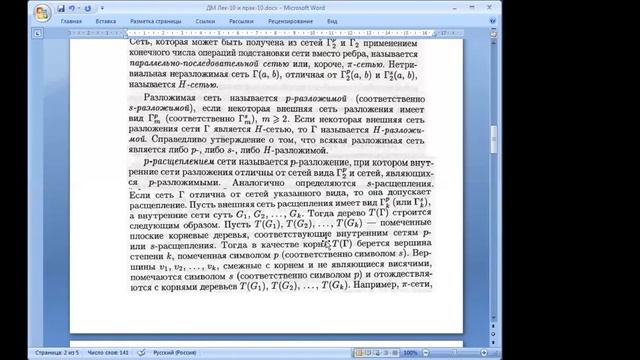
Task: Open Word help with question mark icon
Action: pyautogui.click(x=493, y=21)
